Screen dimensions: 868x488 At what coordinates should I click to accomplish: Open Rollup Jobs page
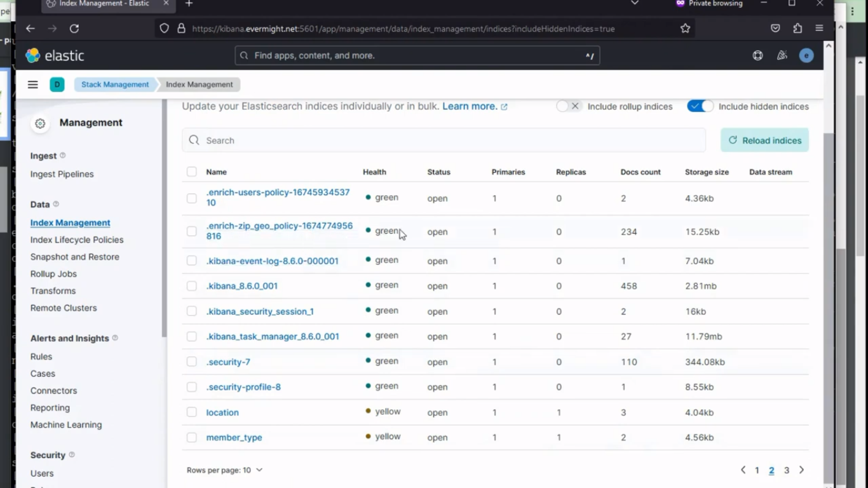[x=53, y=274]
